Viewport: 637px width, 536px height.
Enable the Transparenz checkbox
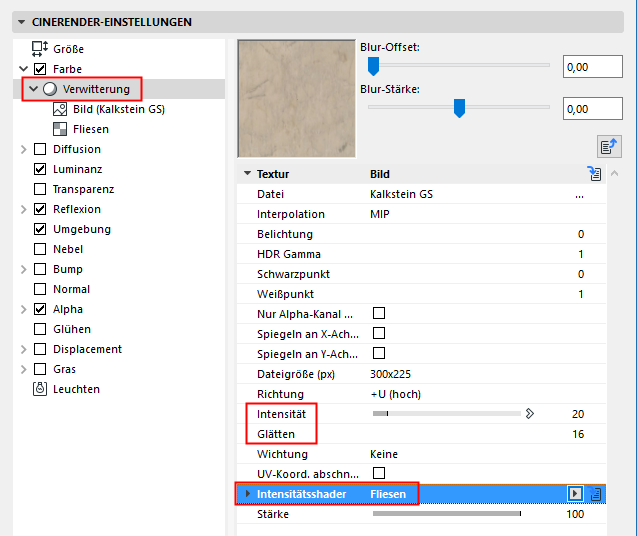[x=40, y=189]
